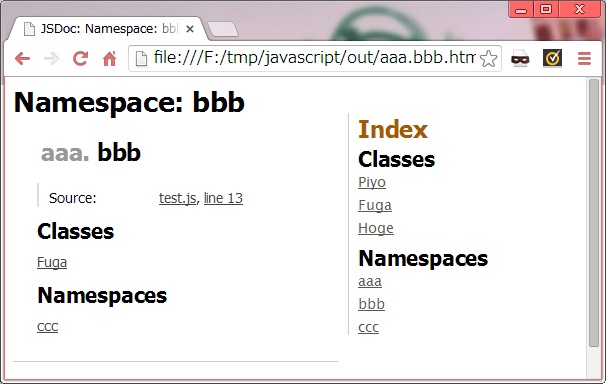Open ccc namespace under main Namespaces section

48,327
